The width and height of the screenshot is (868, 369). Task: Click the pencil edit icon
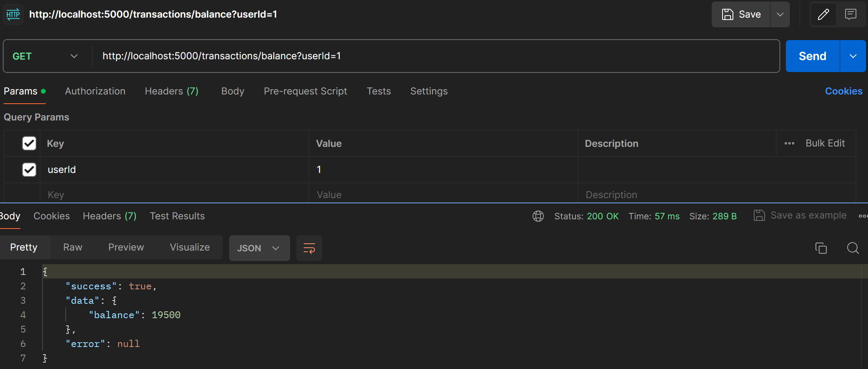point(823,14)
